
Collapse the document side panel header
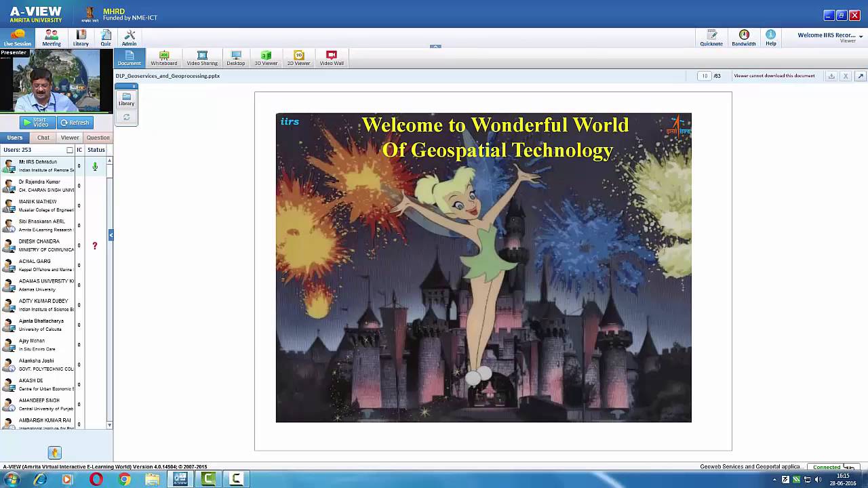tap(126, 86)
